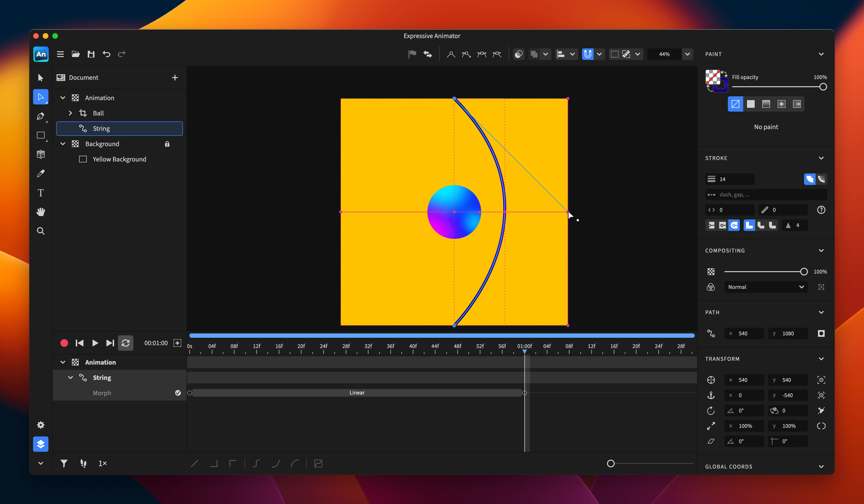Open the hamburger menu
Screen dimensions: 864x504
(60, 54)
